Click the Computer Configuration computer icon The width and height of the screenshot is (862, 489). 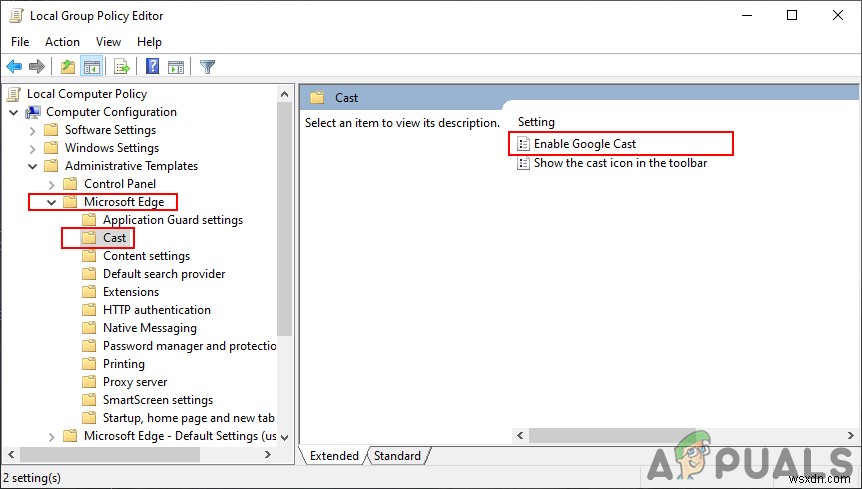coord(33,112)
